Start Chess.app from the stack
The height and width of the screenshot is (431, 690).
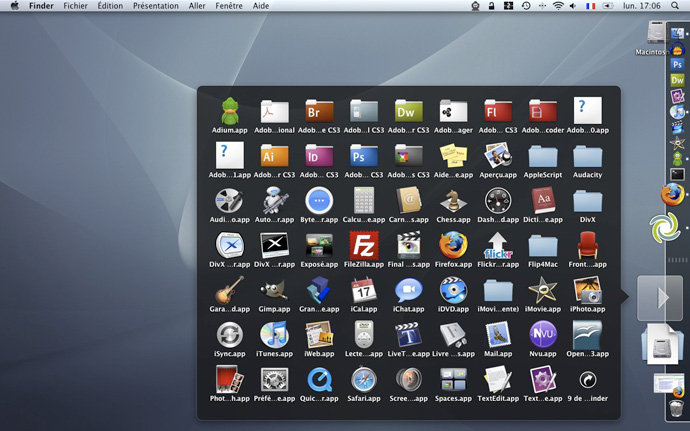[453, 200]
